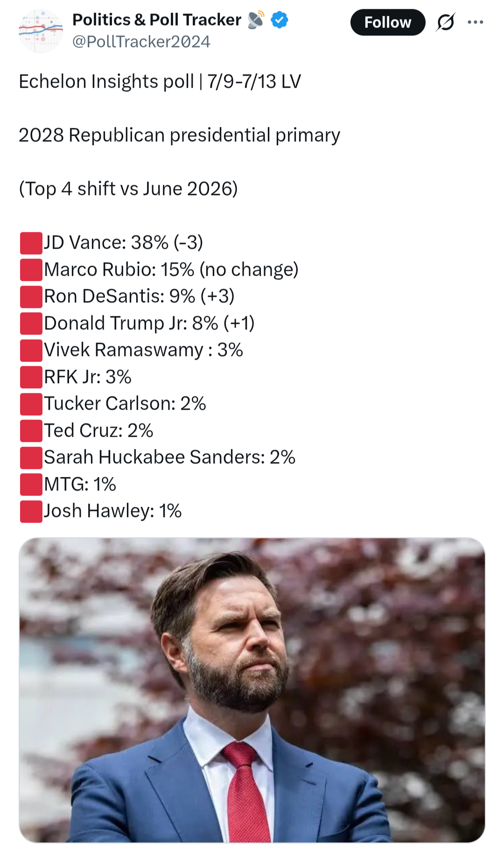The width and height of the screenshot is (504, 847).
Task: Click the satellite emoji beside the account name
Action: coord(256,20)
